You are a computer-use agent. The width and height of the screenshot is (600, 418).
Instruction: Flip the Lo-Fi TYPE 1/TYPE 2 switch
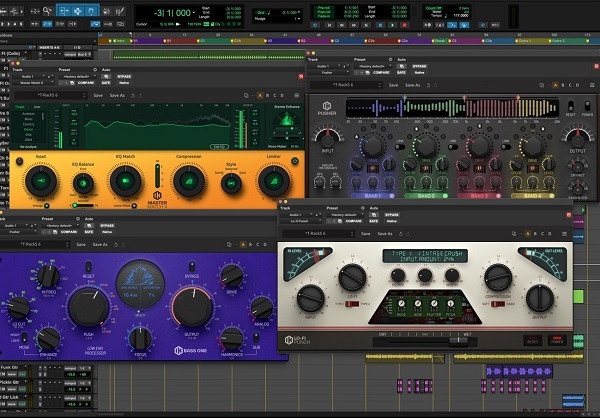click(x=352, y=304)
